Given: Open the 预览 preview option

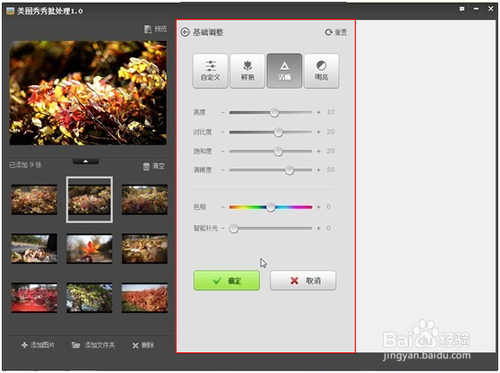Looking at the screenshot, I should pyautogui.click(x=155, y=29).
